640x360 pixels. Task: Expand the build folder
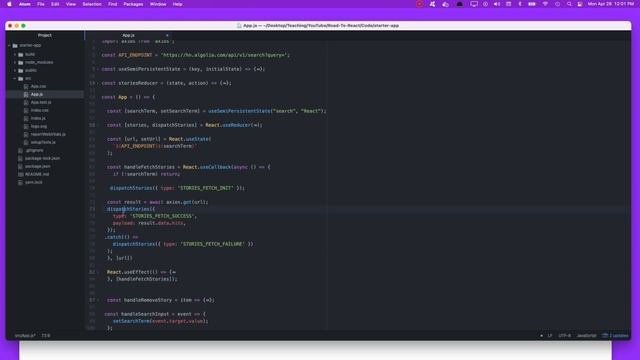15,54
